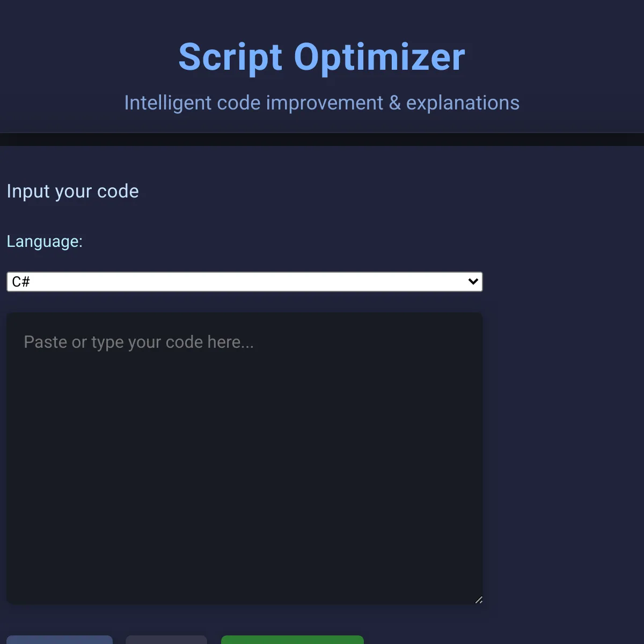Image resolution: width=644 pixels, height=644 pixels.
Task: Click the 'Language:' label
Action: click(45, 241)
